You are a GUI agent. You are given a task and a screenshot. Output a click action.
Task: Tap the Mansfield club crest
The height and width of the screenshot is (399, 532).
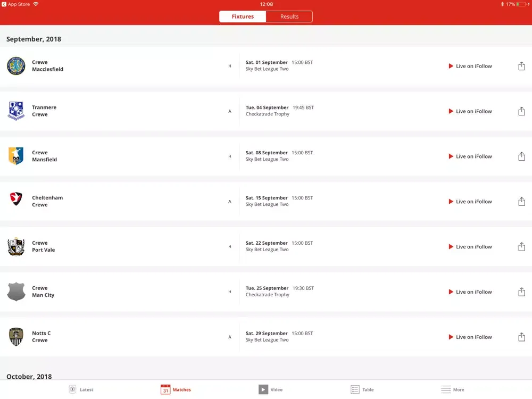click(x=16, y=156)
